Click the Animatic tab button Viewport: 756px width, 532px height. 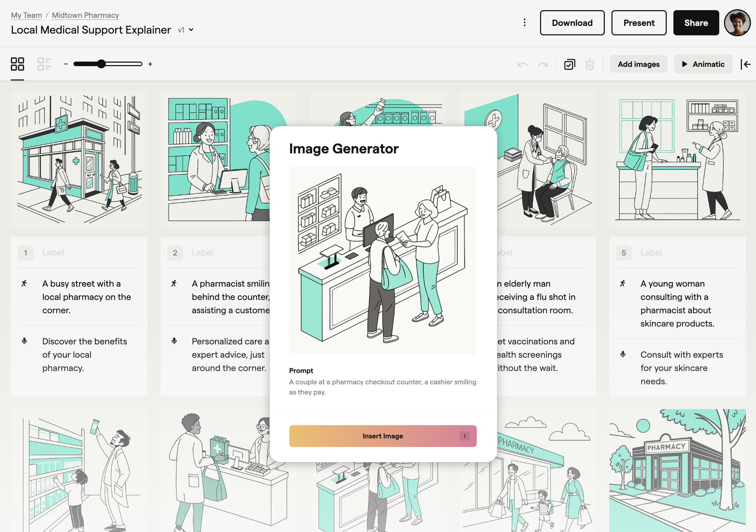[703, 64]
